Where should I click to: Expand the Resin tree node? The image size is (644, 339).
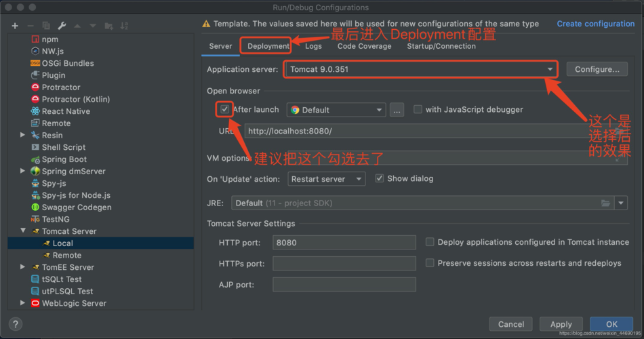[22, 135]
